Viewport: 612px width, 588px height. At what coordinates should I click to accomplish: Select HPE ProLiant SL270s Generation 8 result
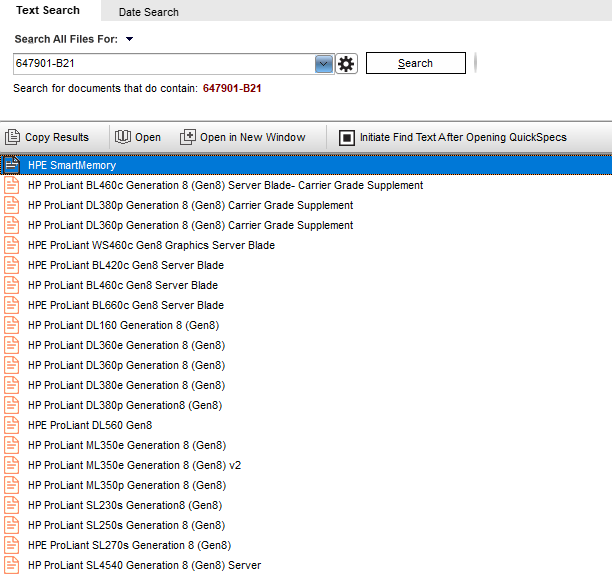tap(129, 545)
